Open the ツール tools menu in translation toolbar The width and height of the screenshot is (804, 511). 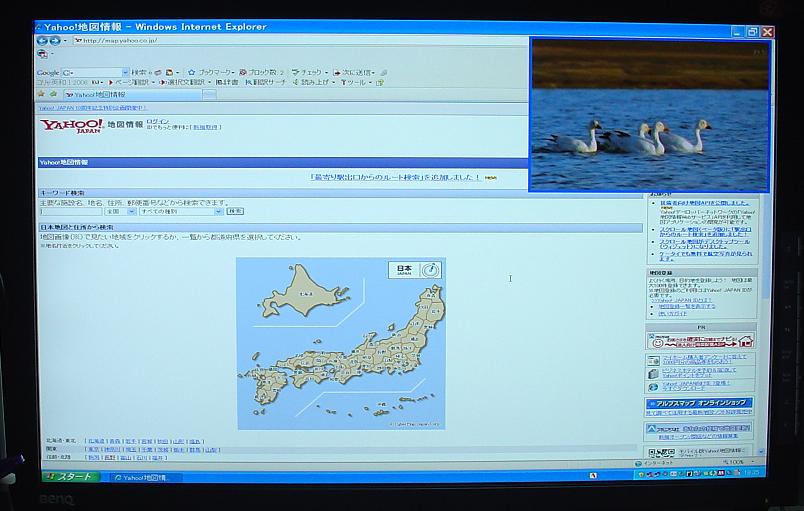[x=356, y=82]
